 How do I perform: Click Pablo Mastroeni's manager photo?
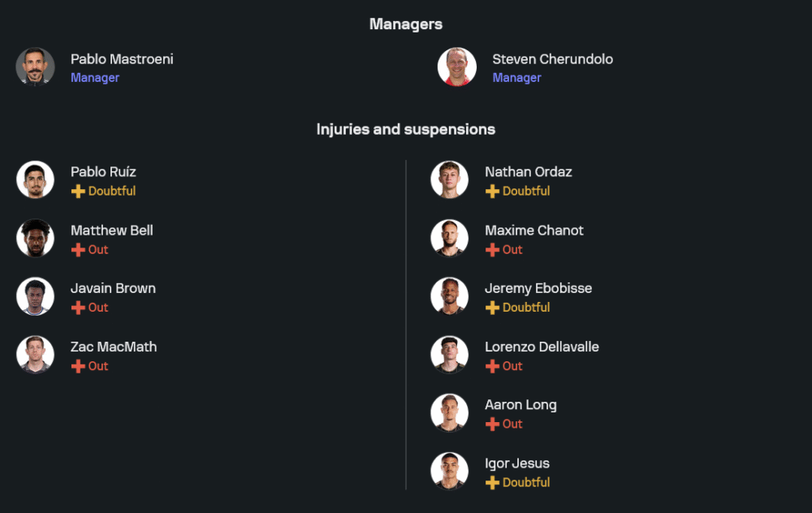tap(35, 67)
